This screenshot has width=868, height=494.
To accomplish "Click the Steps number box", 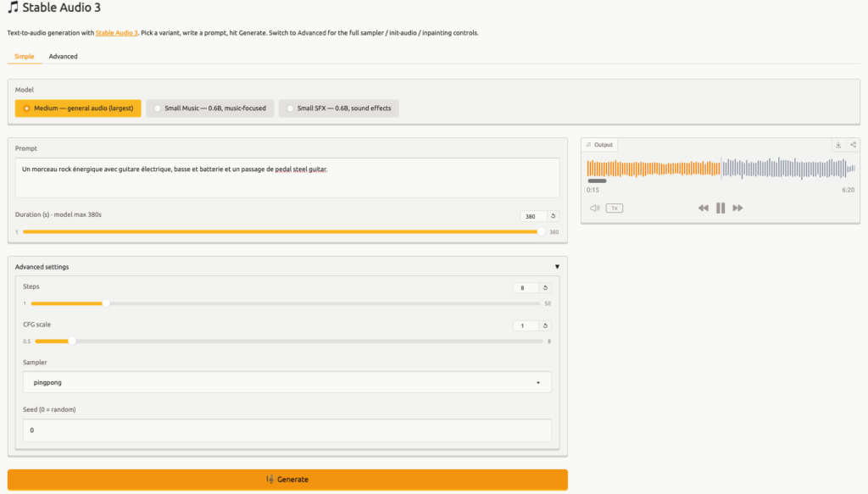I will pos(526,287).
